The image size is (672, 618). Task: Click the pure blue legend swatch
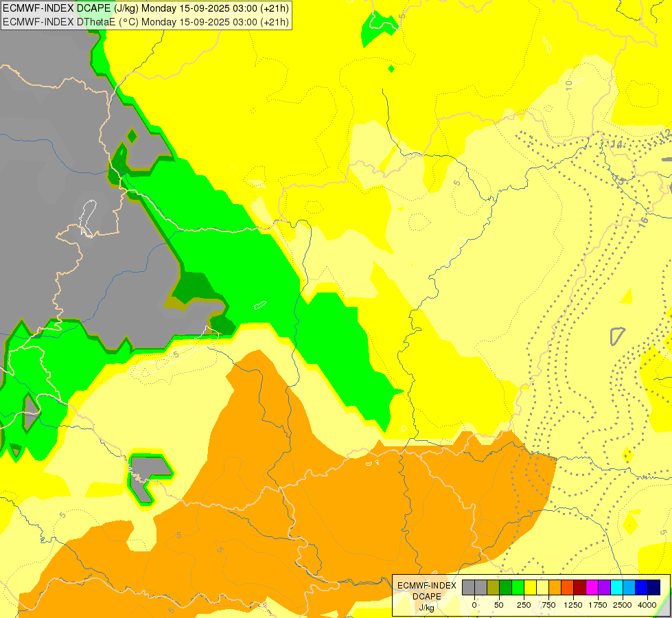[x=642, y=587]
